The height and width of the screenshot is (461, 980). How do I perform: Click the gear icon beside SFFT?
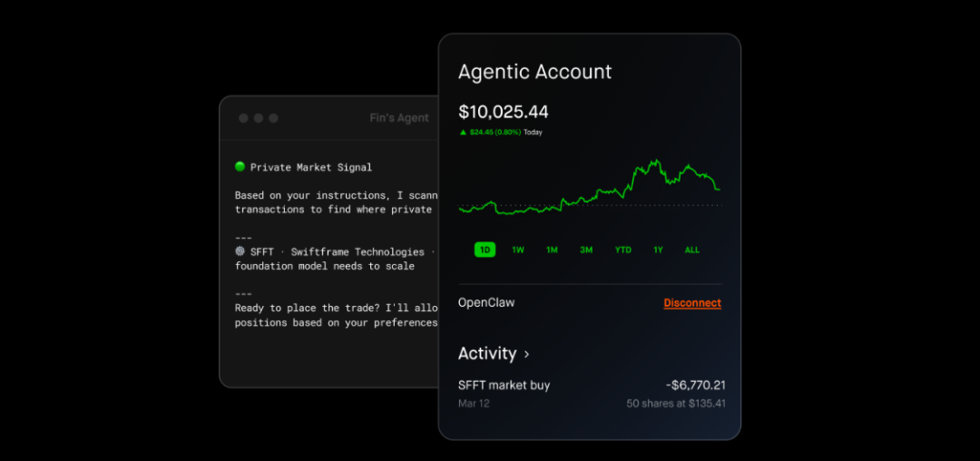tap(240, 251)
